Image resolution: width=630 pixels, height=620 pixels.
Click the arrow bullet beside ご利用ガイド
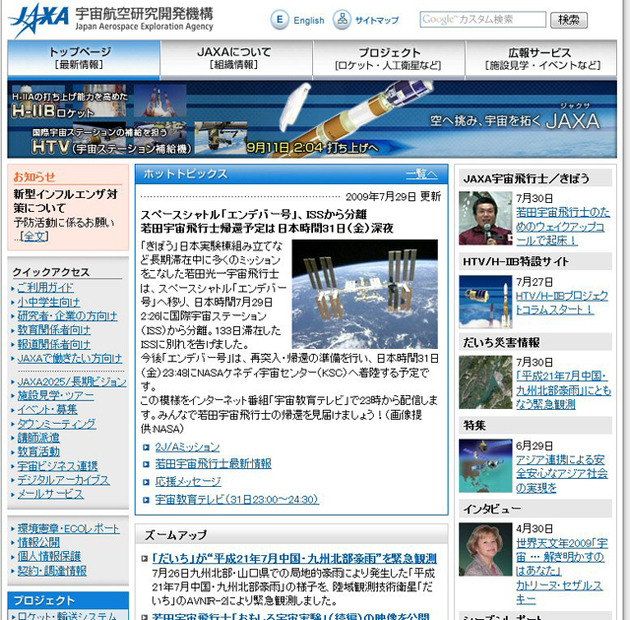point(13,288)
